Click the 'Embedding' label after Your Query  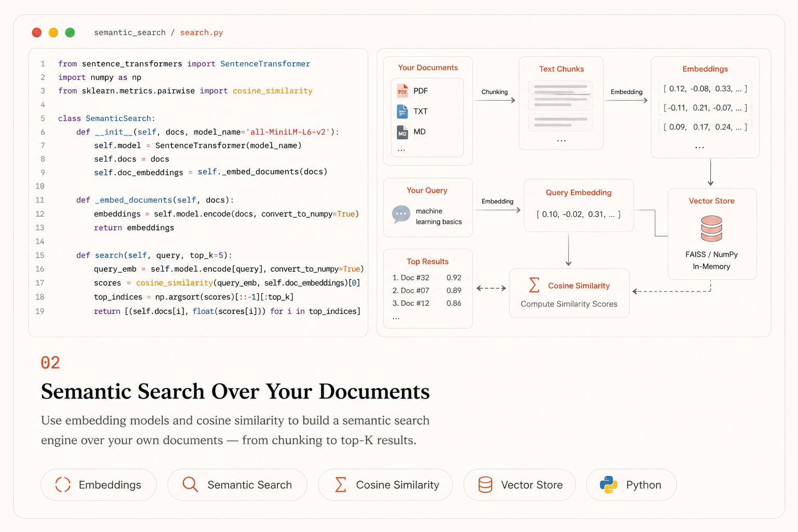497,202
